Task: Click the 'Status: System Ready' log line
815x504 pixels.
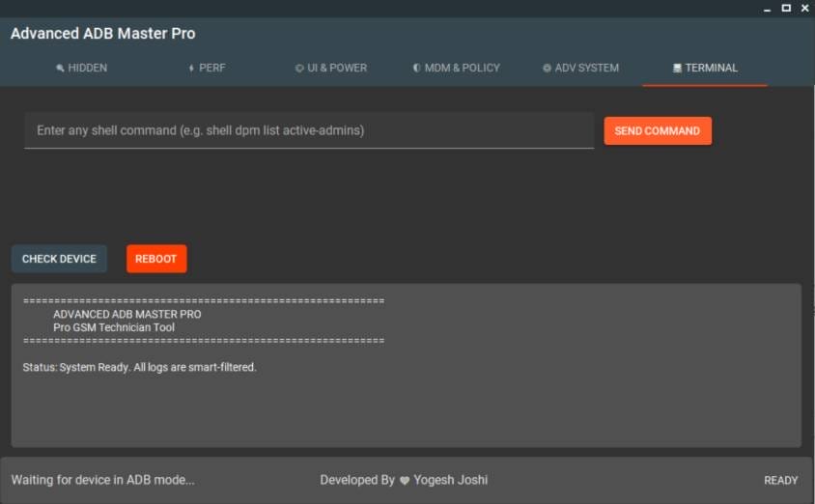Action: click(139, 367)
